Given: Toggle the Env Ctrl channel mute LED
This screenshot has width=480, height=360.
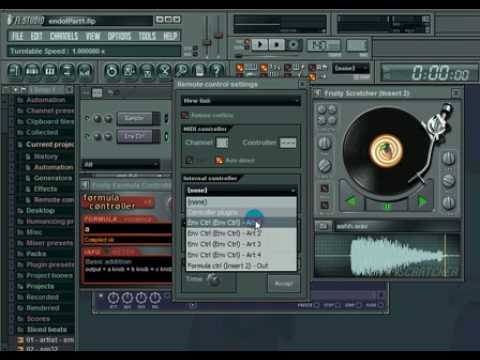Looking at the screenshot, I should pyautogui.click(x=87, y=136).
